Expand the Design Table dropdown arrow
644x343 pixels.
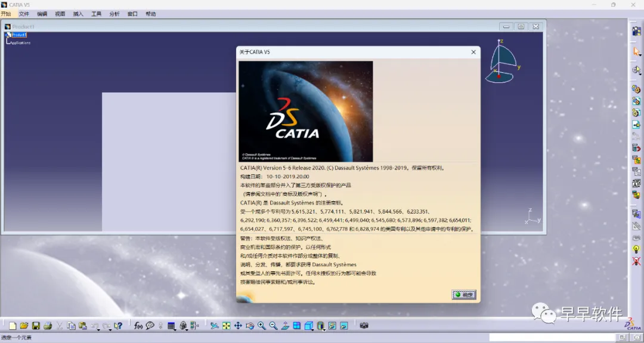pyautogui.click(x=175, y=329)
